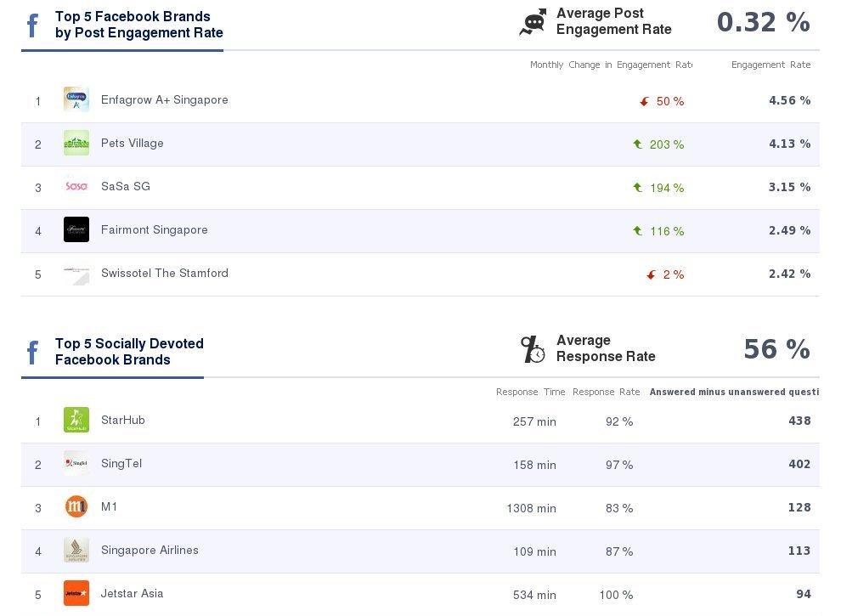The image size is (841, 616).
Task: Click SingTel's 158 min response time
Action: [534, 466]
